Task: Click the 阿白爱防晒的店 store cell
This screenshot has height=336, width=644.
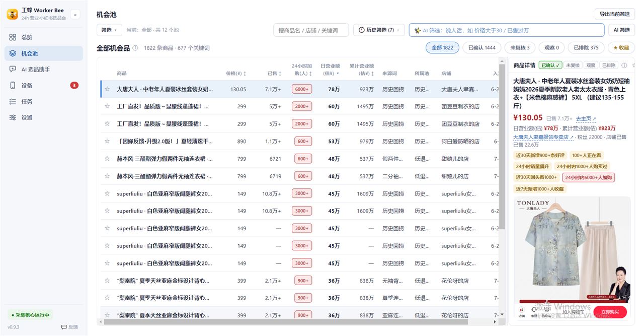Action: pos(460,142)
